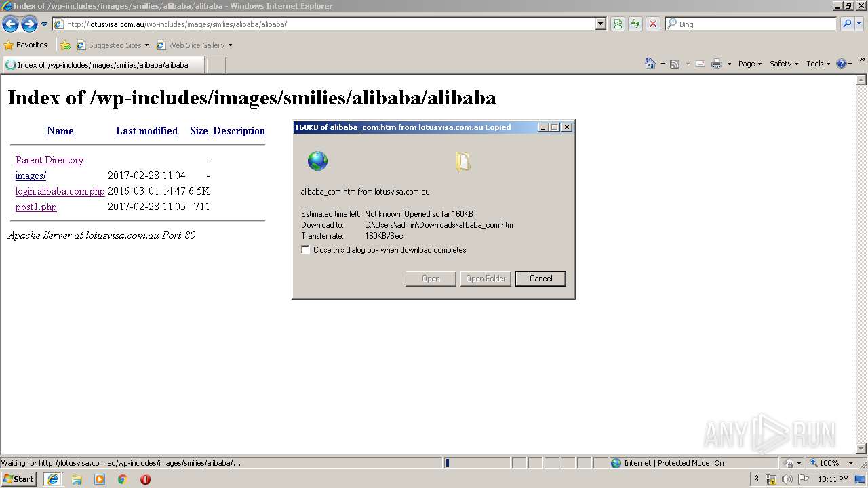Expand the zoom level dropdown arrow
This screenshot has width=868, height=488.
(x=850, y=463)
